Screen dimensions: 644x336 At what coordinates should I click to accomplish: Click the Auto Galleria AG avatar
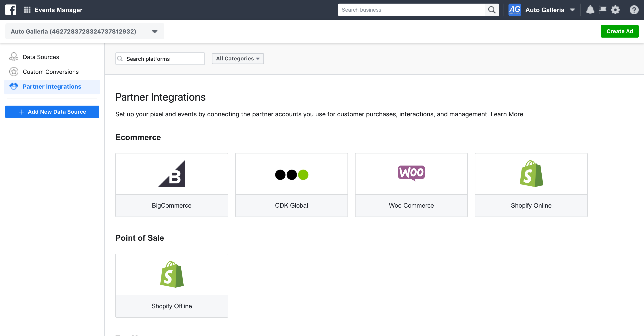[515, 10]
